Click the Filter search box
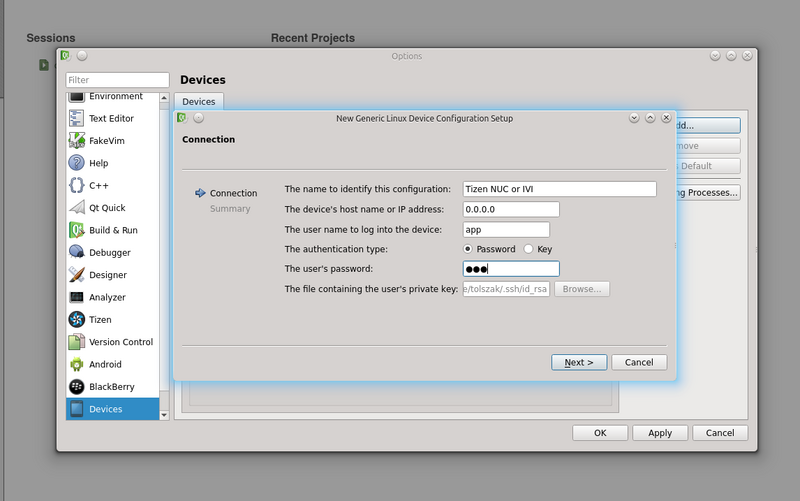800x501 pixels. coord(118,80)
